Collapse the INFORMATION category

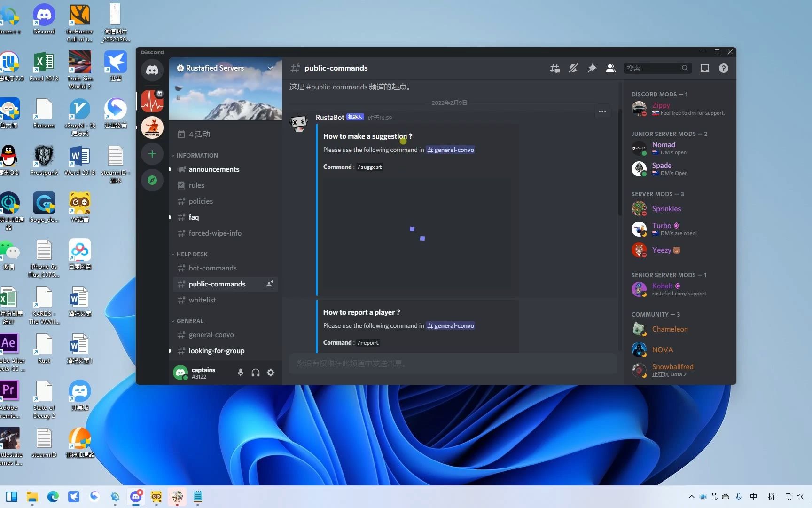pyautogui.click(x=195, y=155)
